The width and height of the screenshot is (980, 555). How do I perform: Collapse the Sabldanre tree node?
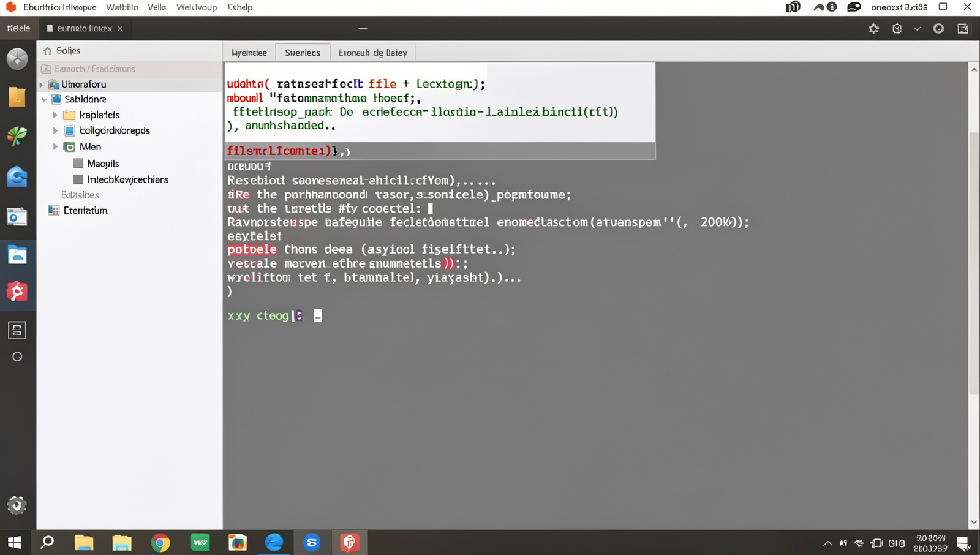tap(44, 99)
